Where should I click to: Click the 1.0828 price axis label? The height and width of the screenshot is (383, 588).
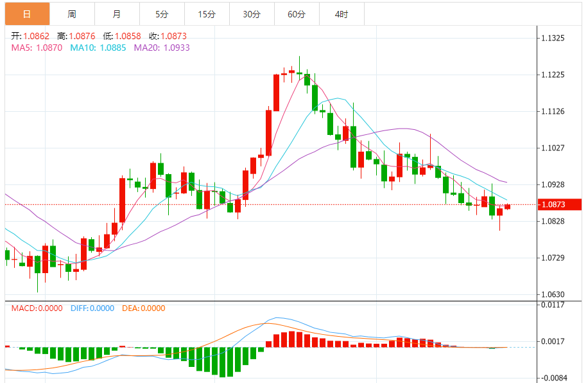click(x=553, y=221)
